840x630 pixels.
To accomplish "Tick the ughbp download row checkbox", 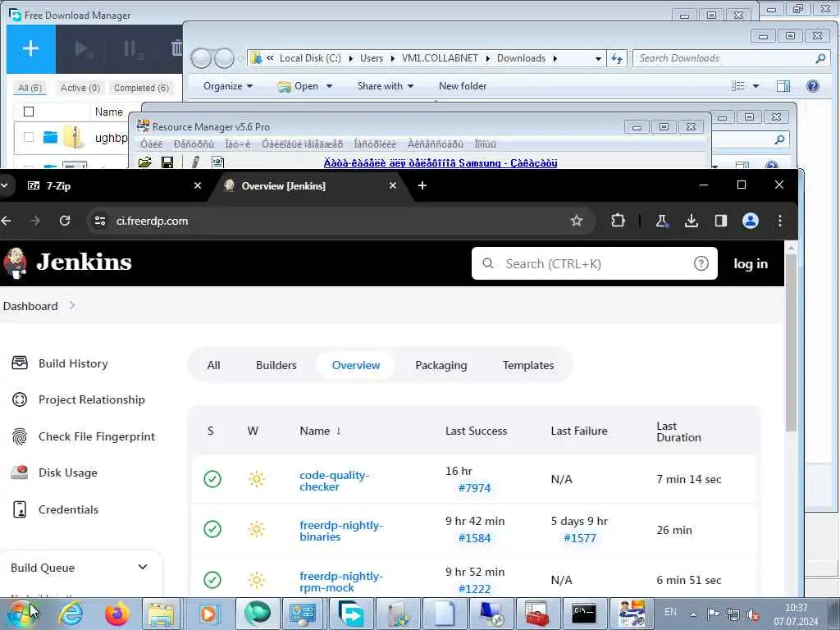I will click(x=29, y=137).
